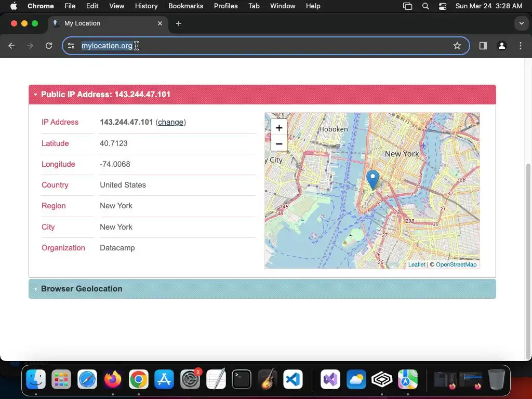532x399 pixels.
Task: Open TextEdit from the dock
Action: [216, 379]
